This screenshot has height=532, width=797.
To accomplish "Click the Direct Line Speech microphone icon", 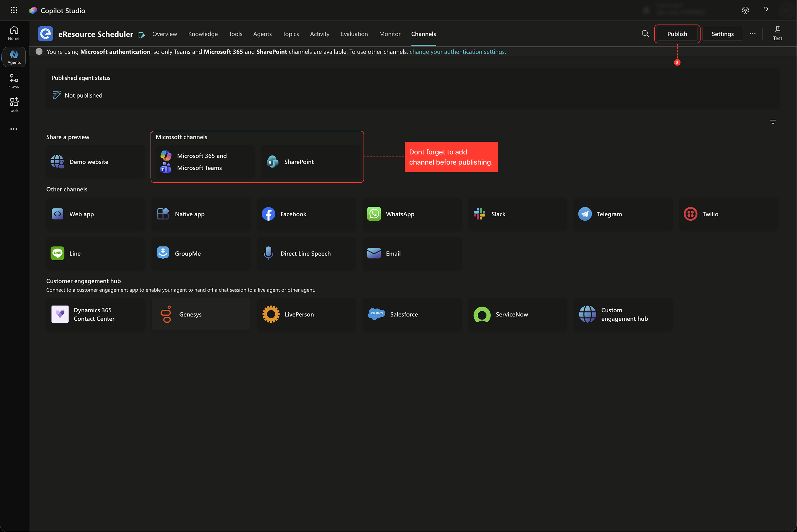I will tap(268, 253).
